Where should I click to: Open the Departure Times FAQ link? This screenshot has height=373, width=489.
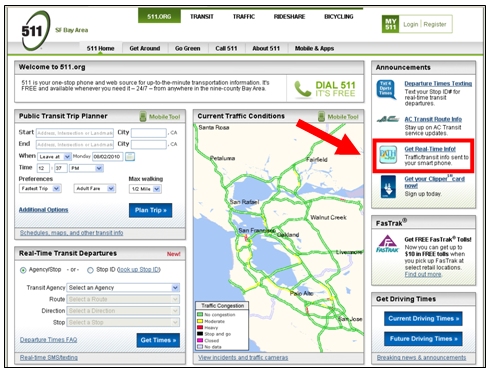pyautogui.click(x=48, y=340)
